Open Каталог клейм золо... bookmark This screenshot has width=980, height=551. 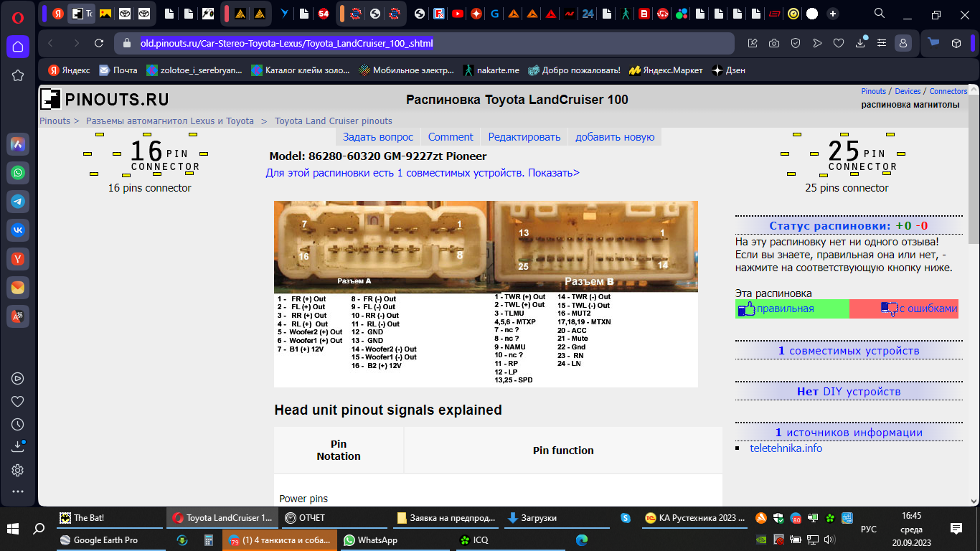(300, 70)
